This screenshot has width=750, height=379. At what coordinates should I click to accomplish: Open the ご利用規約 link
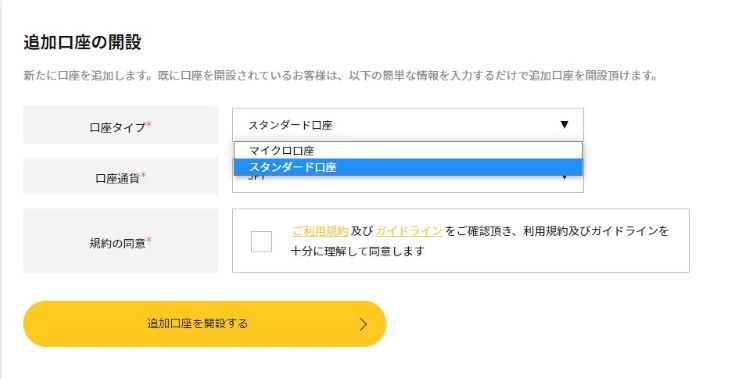point(320,231)
